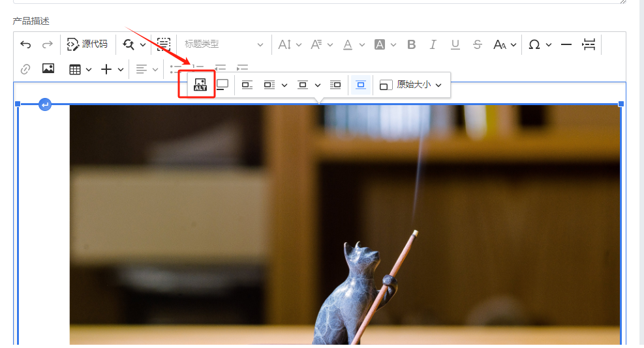Open the font color picker
644x348 pixels.
click(x=353, y=44)
